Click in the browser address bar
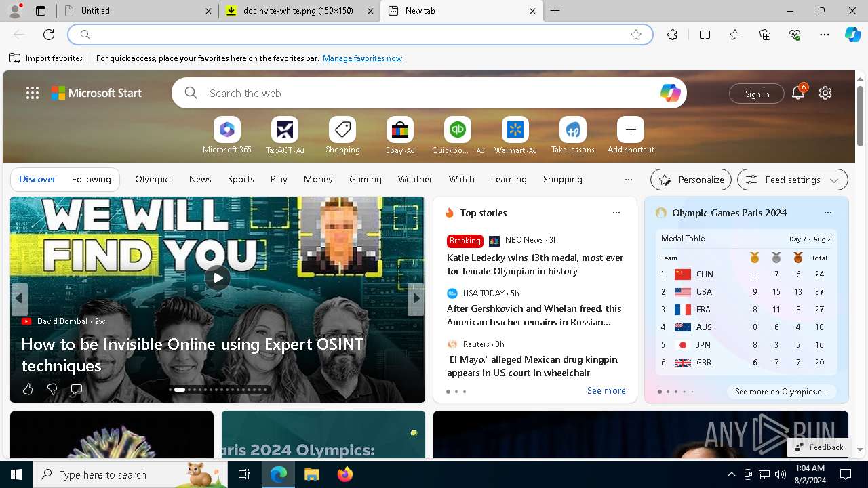Image resolution: width=868 pixels, height=488 pixels. click(x=359, y=35)
